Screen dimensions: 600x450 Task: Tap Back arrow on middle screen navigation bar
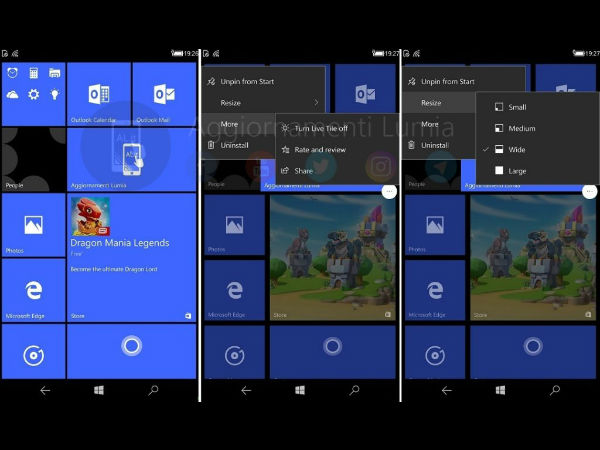[x=246, y=390]
